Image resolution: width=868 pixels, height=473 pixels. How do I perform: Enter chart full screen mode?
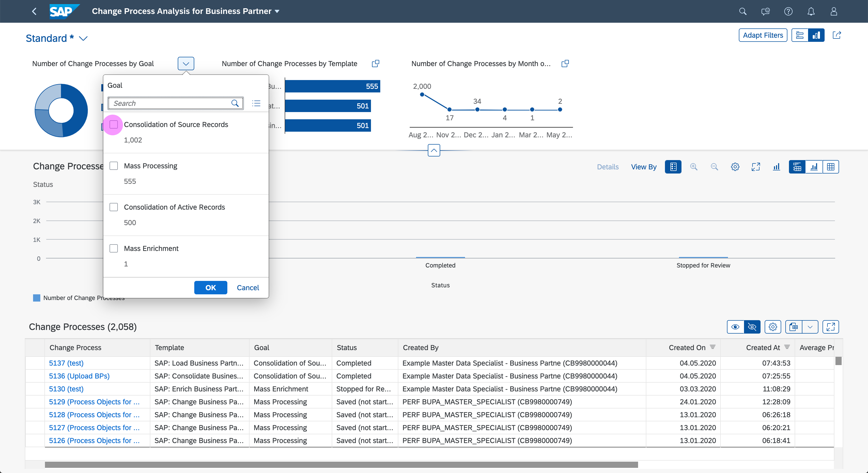pyautogui.click(x=756, y=167)
